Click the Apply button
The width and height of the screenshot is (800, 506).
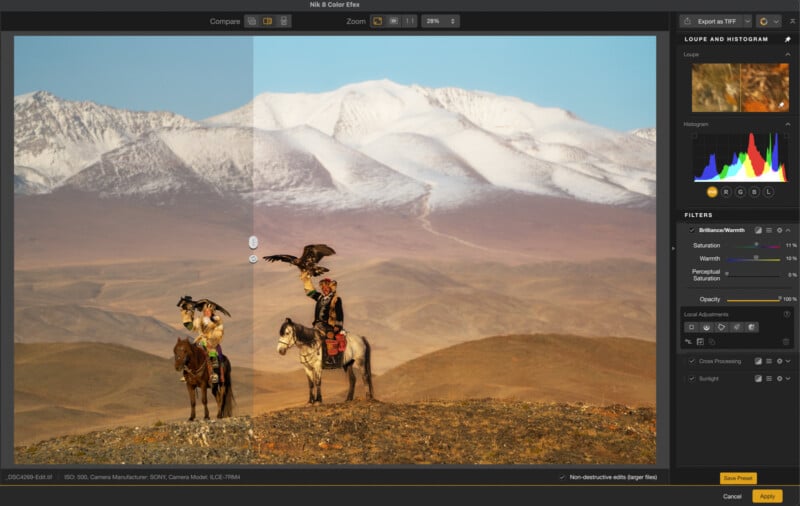767,496
